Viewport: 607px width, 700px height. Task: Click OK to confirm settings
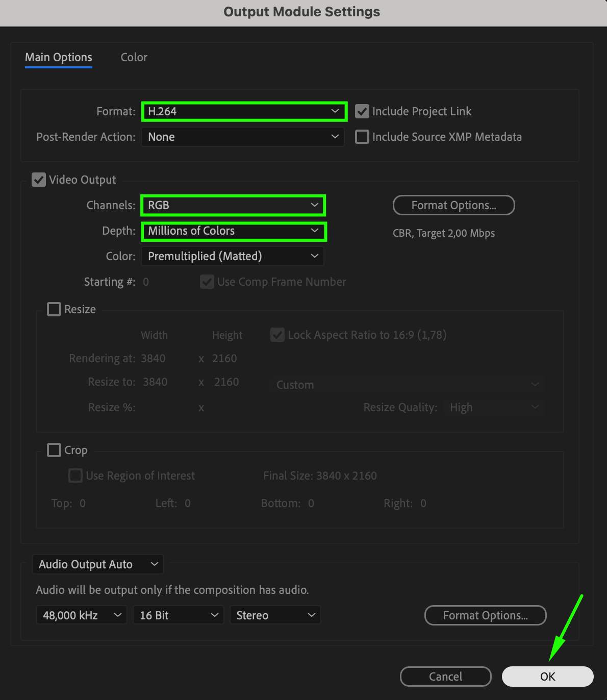[x=548, y=677]
